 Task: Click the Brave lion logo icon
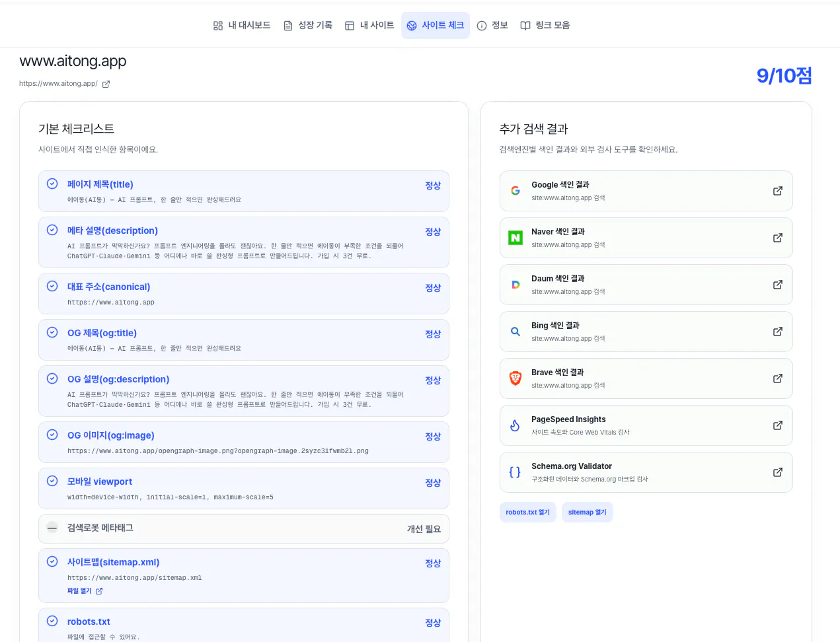515,378
